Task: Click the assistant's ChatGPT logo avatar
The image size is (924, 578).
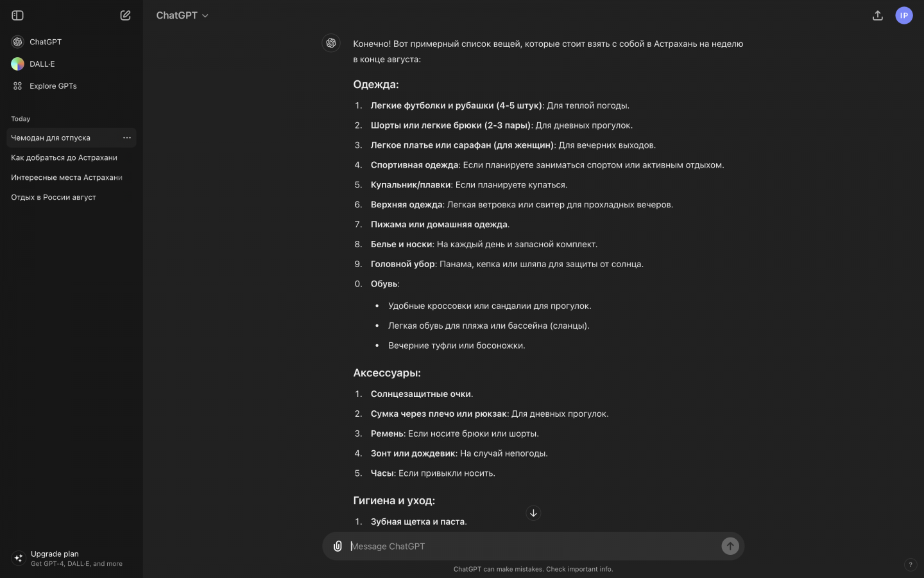Action: pos(331,43)
